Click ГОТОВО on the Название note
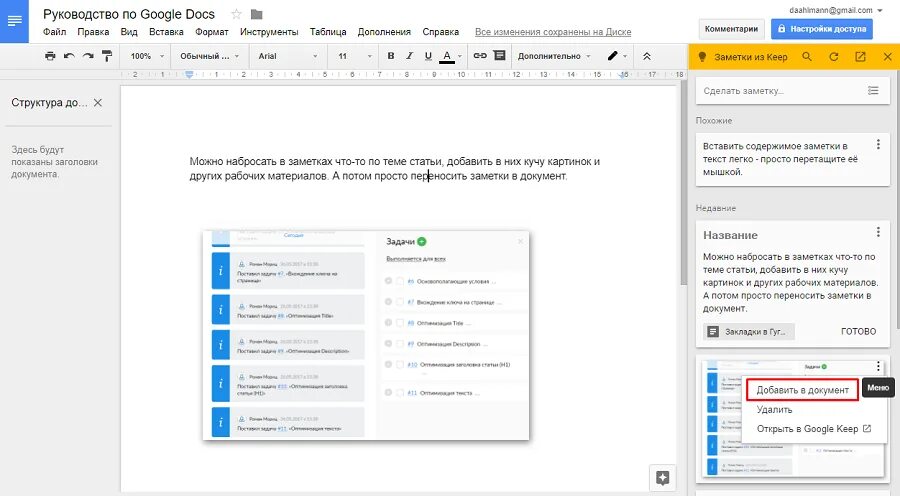The width and height of the screenshot is (900, 496). 858,331
